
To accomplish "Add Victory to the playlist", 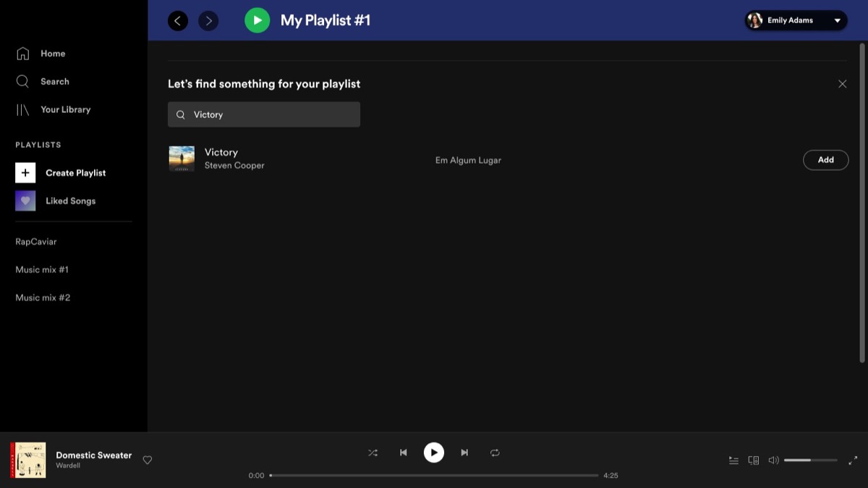I will click(825, 159).
